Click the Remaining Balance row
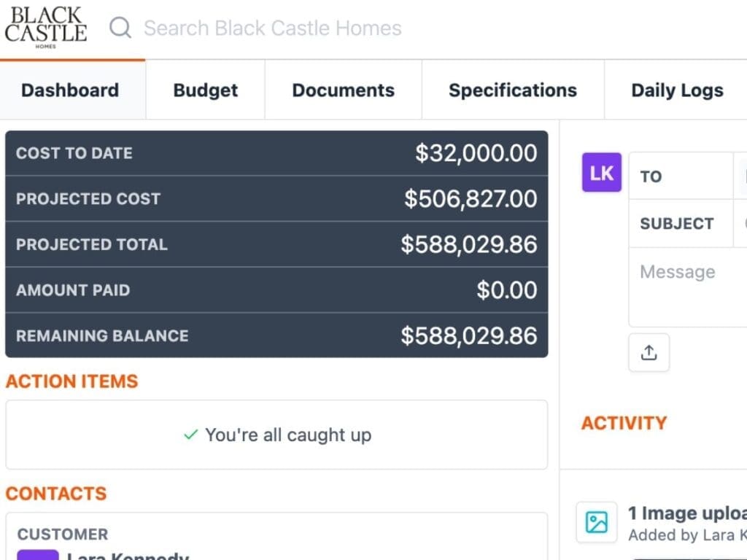747x560 pixels. 276,335
